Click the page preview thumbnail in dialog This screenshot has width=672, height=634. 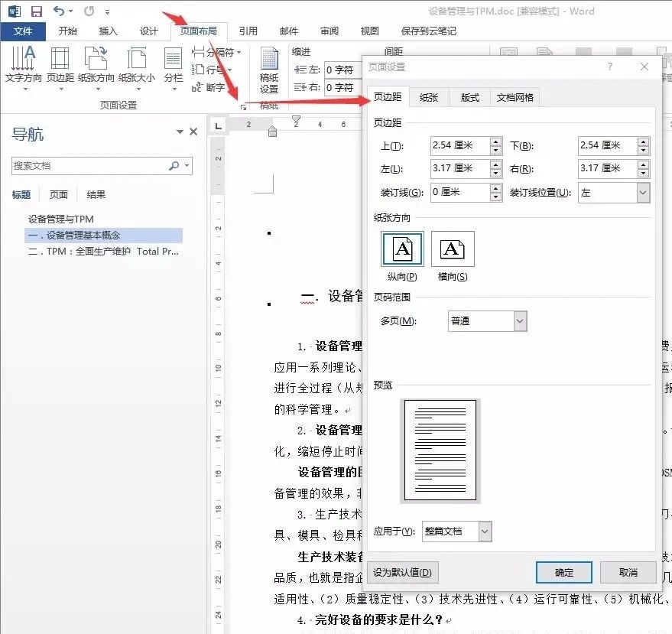point(440,450)
